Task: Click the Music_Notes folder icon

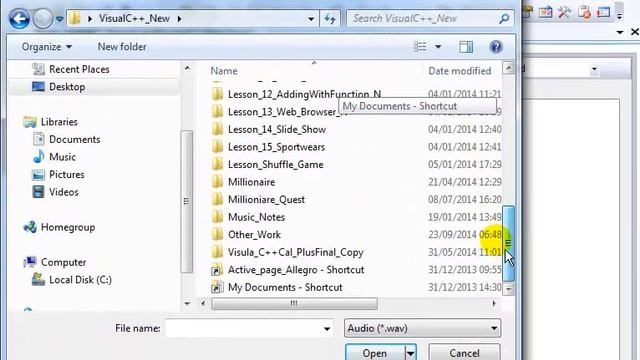Action: (218, 217)
